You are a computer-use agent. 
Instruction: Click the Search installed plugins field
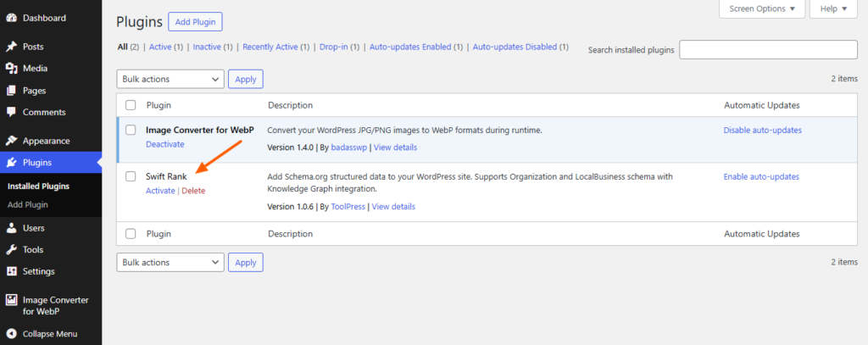[768, 49]
